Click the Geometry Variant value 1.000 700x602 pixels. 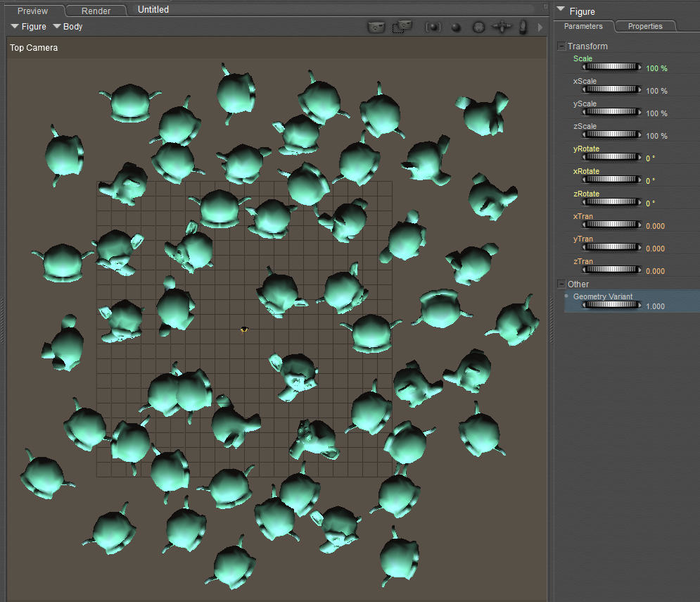(655, 306)
